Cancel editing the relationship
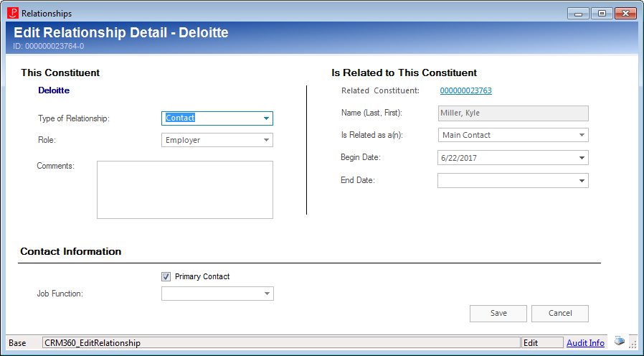644x356 pixels. (560, 313)
